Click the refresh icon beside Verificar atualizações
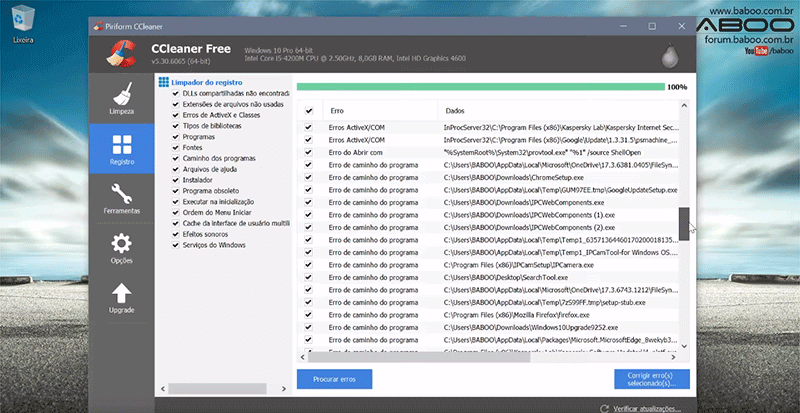The image size is (800, 413). pos(605,408)
